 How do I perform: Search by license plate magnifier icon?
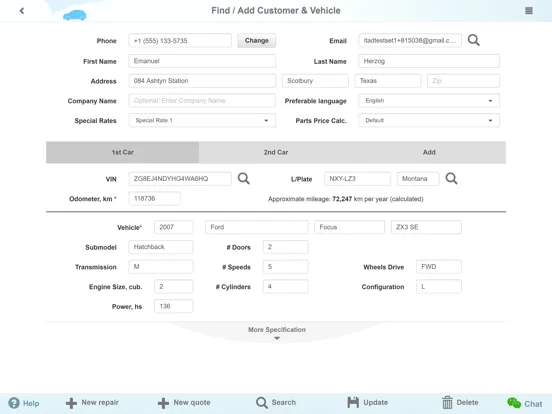(x=451, y=178)
